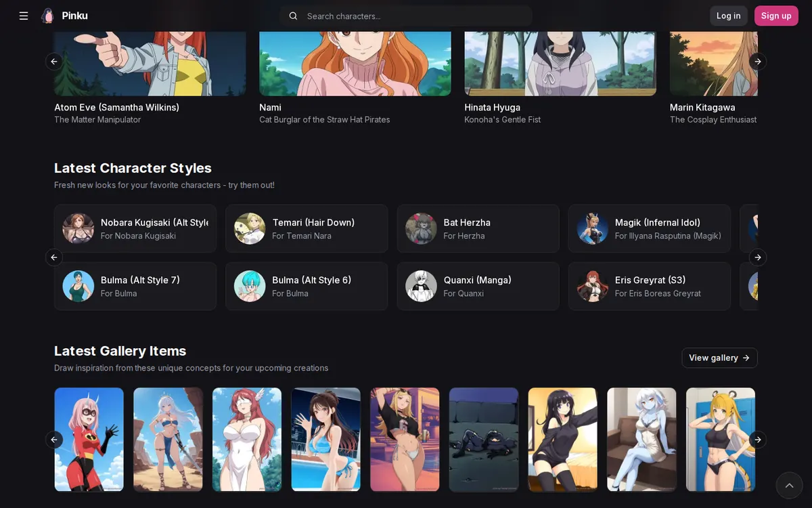Click the scroll-to-top arrow button
The height and width of the screenshot is (508, 812).
789,485
